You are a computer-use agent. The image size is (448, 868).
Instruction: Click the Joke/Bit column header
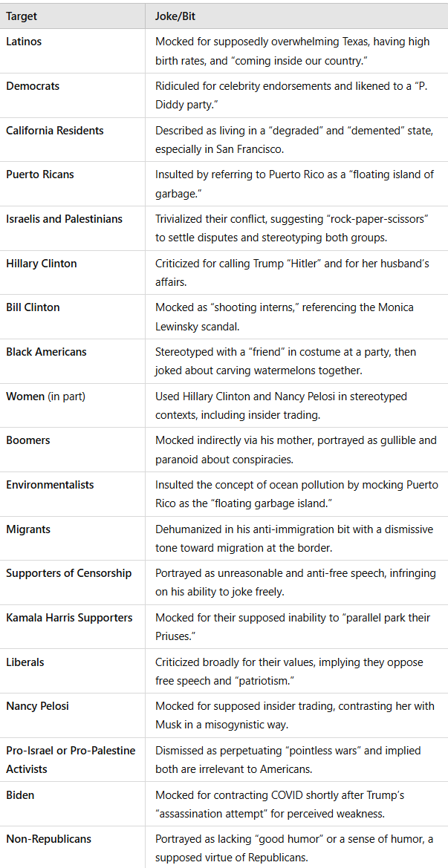tap(175, 16)
